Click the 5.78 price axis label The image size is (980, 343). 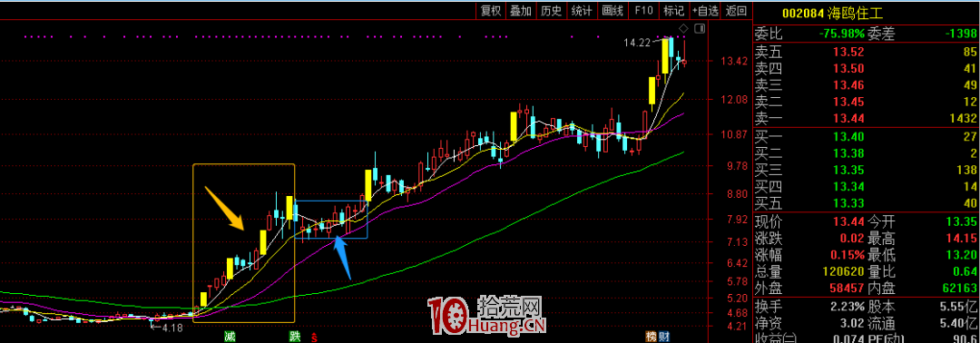coord(737,282)
